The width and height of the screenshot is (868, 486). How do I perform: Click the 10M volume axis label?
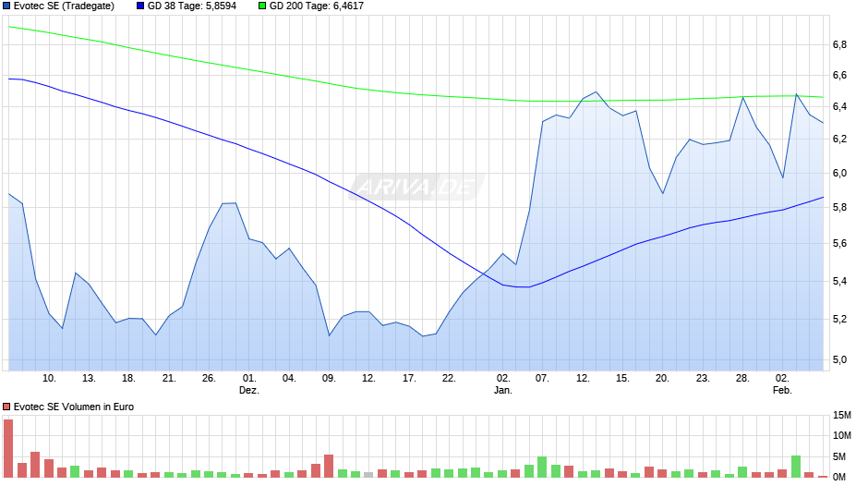(x=842, y=435)
